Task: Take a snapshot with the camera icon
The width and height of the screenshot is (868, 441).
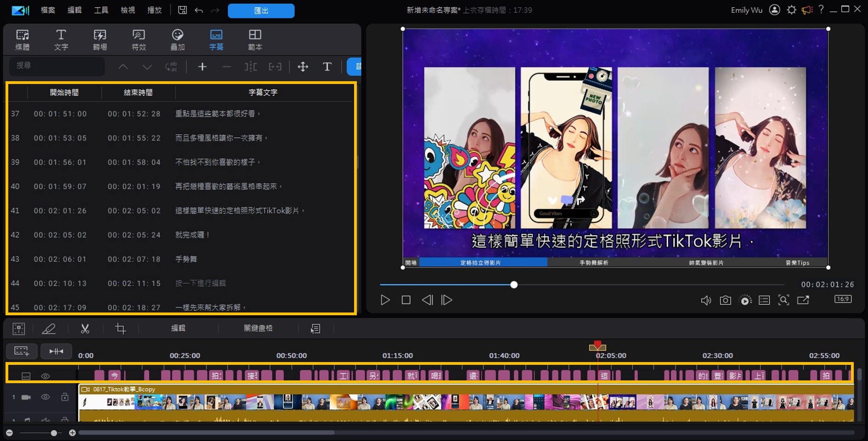Action: 726,300
